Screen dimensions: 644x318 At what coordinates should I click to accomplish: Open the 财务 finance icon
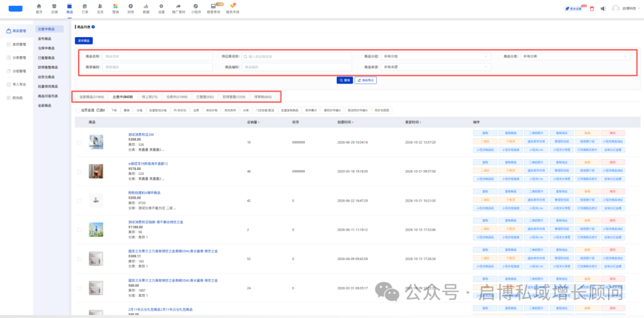[131, 6]
